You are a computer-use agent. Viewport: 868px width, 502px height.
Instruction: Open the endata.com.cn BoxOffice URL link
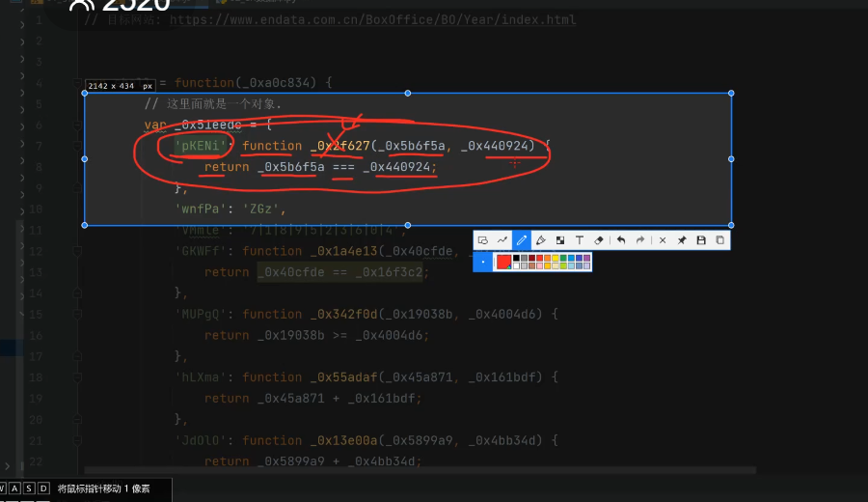pos(372,20)
